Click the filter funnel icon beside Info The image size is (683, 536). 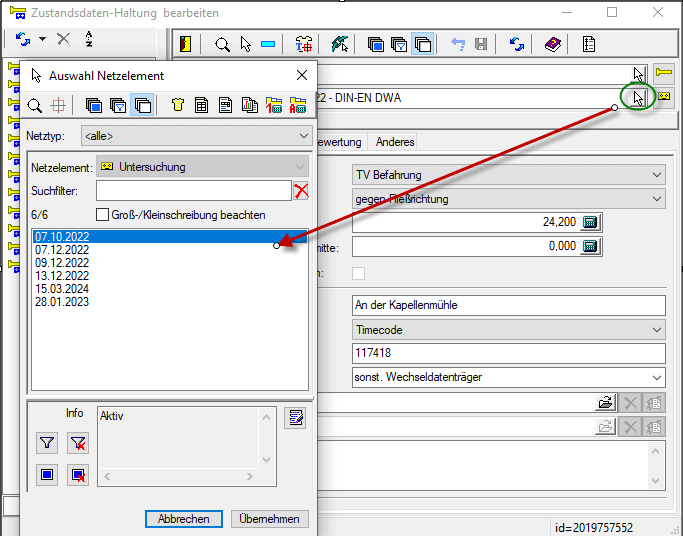[x=47, y=443]
